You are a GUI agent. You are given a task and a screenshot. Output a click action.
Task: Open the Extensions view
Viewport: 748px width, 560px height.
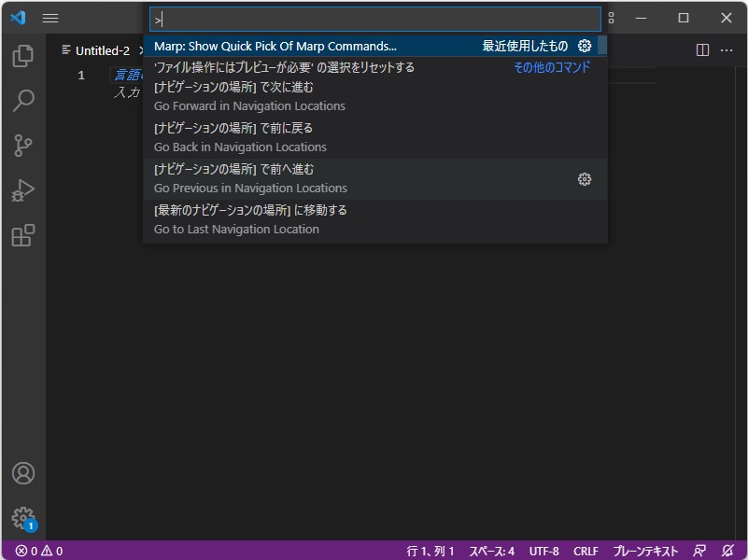pos(24,235)
